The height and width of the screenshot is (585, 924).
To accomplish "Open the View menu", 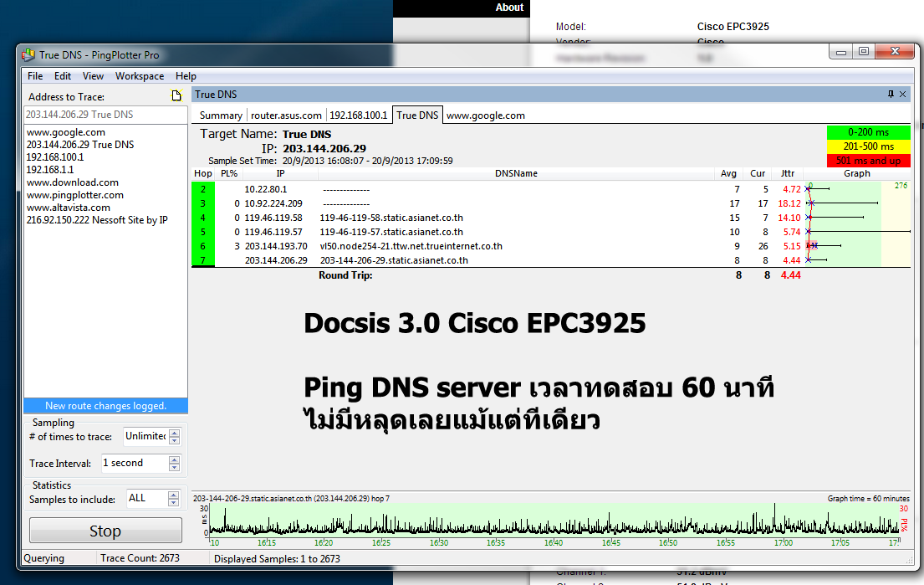I will pos(93,76).
